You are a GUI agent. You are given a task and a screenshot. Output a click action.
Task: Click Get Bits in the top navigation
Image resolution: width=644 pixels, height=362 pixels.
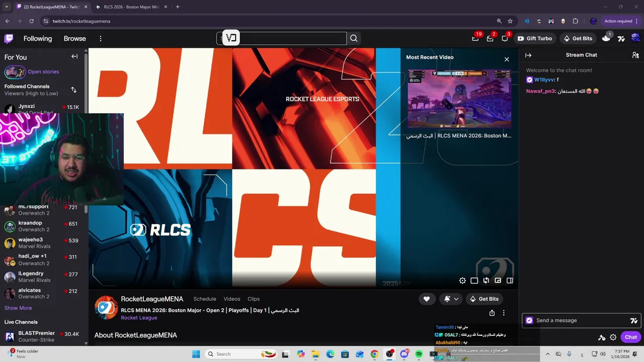(578, 38)
